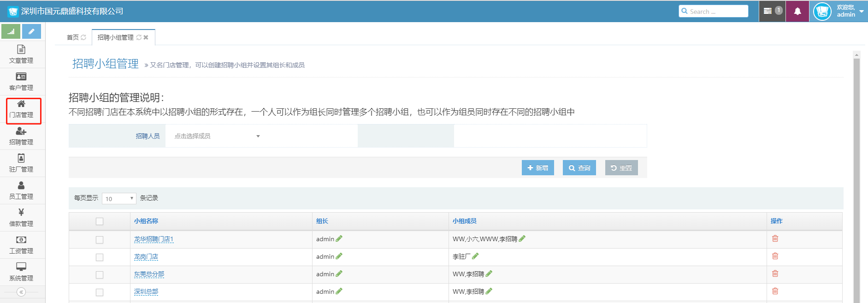Toggle the select-all checkbox in table header
868x303 pixels.
pyautogui.click(x=100, y=221)
